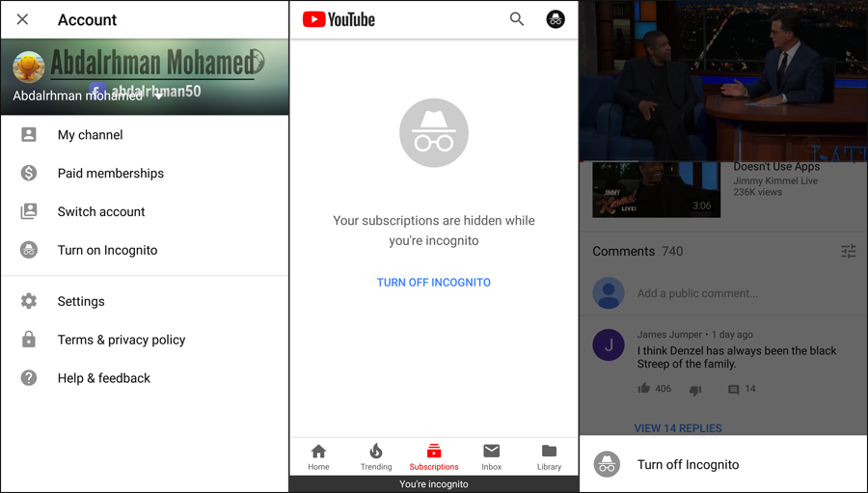This screenshot has height=493, width=868.
Task: Open YouTube search magnifier
Action: pyautogui.click(x=517, y=19)
